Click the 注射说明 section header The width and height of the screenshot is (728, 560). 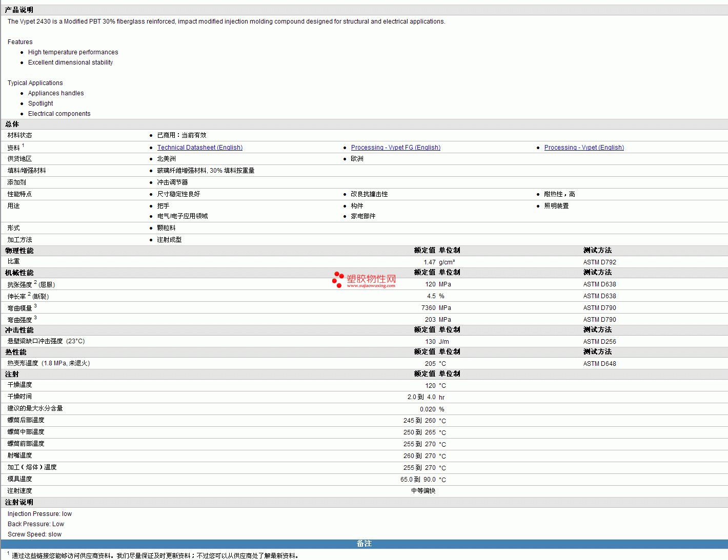19,503
